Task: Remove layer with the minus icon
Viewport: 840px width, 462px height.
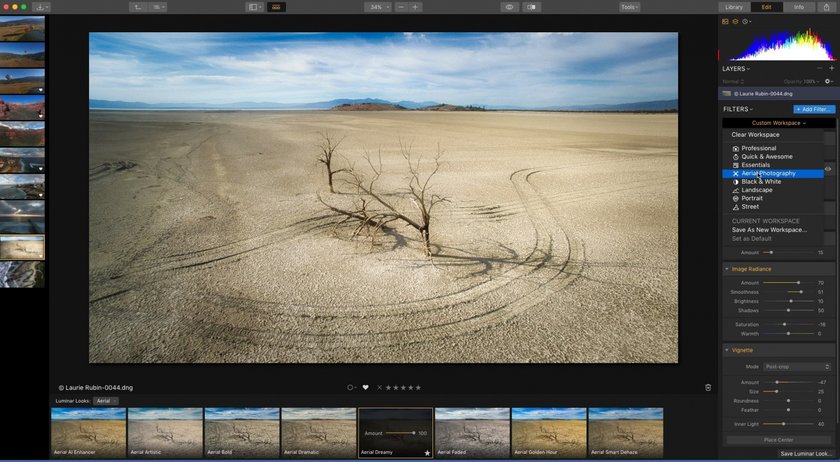Action: [x=820, y=69]
